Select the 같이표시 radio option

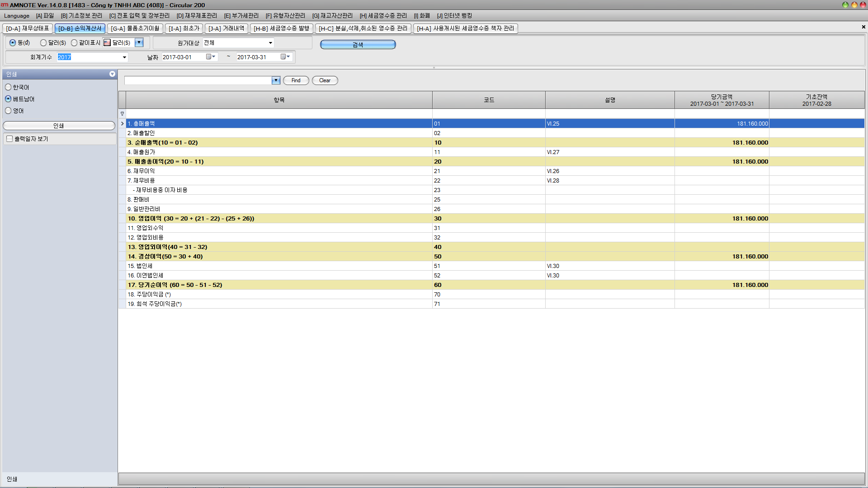(x=74, y=43)
